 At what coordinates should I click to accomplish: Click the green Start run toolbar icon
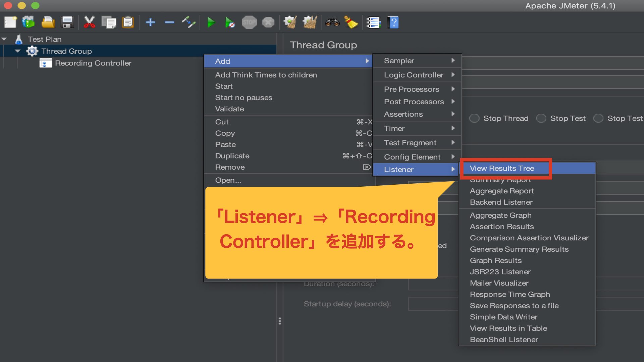click(x=211, y=22)
